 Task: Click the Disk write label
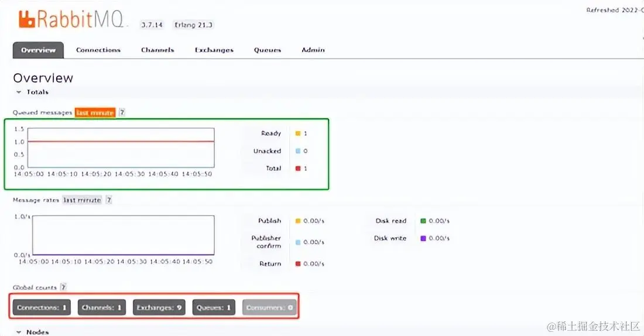click(x=390, y=238)
